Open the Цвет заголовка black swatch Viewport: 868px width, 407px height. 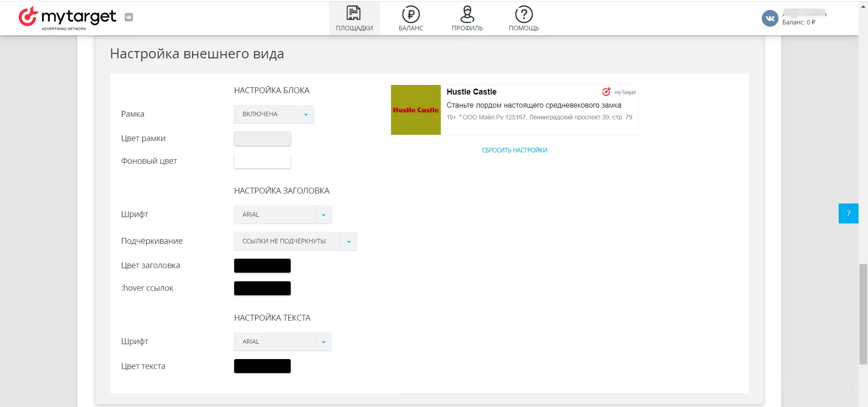pos(262,265)
